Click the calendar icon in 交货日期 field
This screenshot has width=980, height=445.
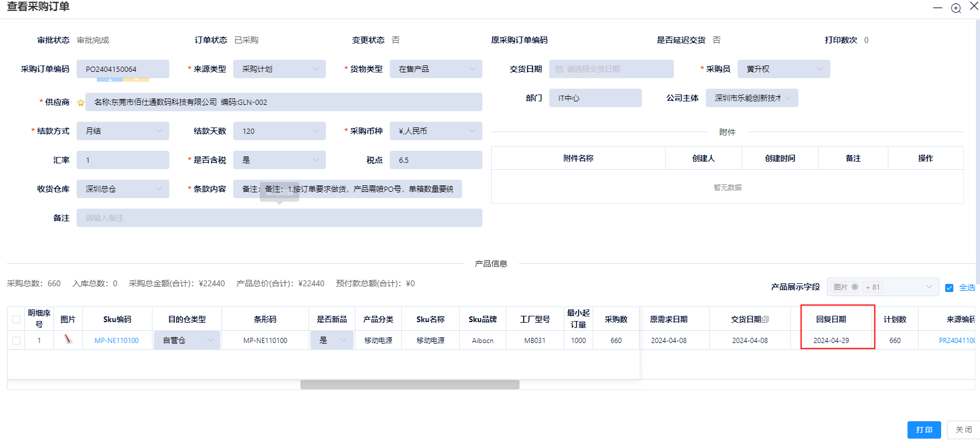[x=559, y=70]
